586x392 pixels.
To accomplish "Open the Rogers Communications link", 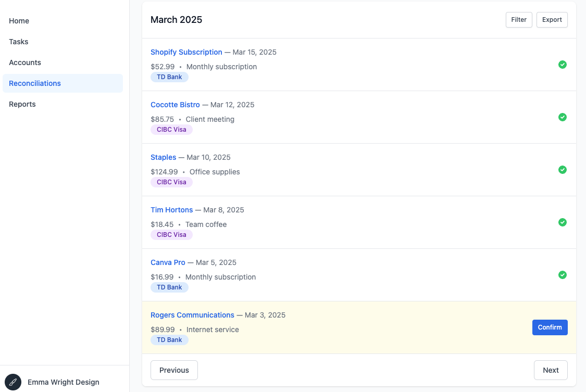I will point(192,315).
